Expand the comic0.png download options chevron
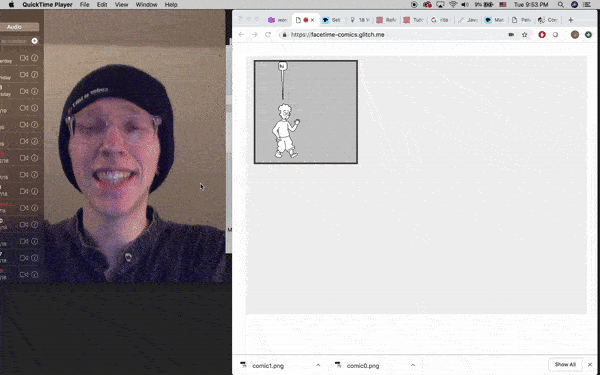The width and height of the screenshot is (600, 375). (x=412, y=365)
